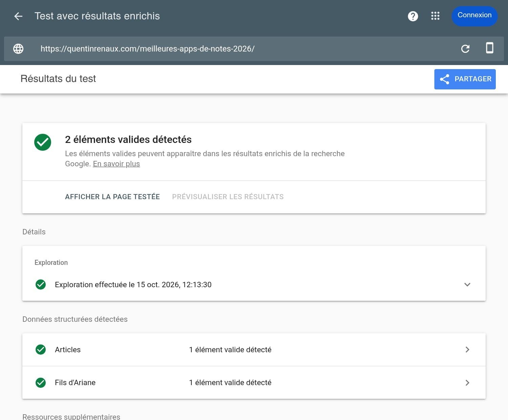Viewport: 508px width, 420px height.
Task: Click the 'Données structurées détectées' section label
Action: [75, 319]
